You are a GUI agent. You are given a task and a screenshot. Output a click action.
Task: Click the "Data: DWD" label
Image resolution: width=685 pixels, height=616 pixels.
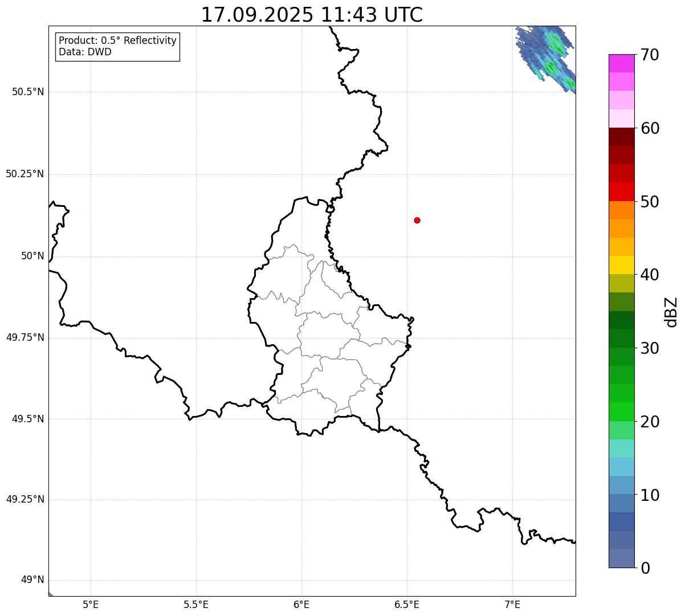[85, 52]
